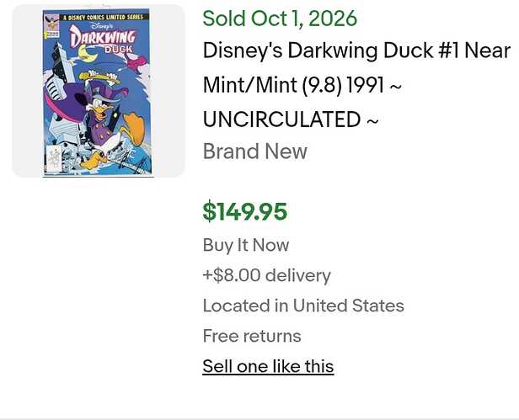Select the $149.95 sold price
Viewport: 519px width, 420px height.
pyautogui.click(x=245, y=211)
